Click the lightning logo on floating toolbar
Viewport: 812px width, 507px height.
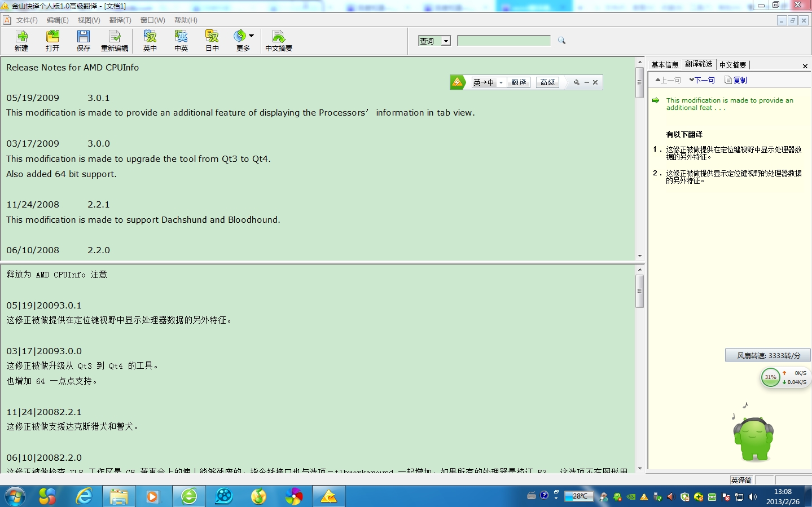pyautogui.click(x=458, y=82)
